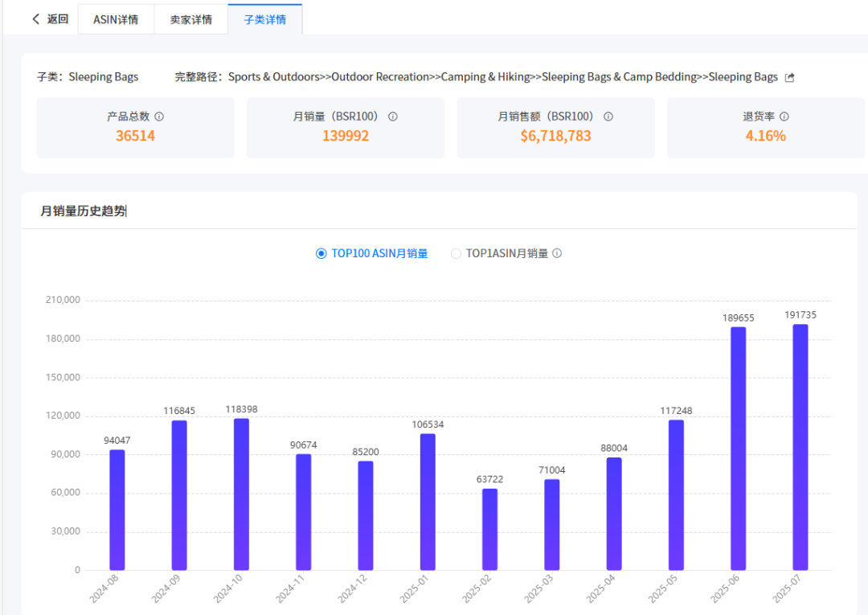
Task: Click info icon after TOP1ASIN月销量
Action: [557, 253]
